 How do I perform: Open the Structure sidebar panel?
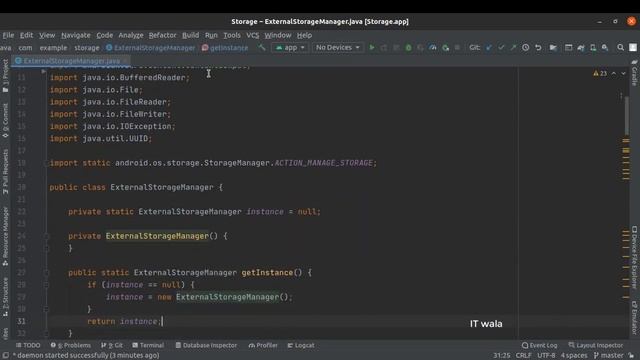[x=5, y=297]
